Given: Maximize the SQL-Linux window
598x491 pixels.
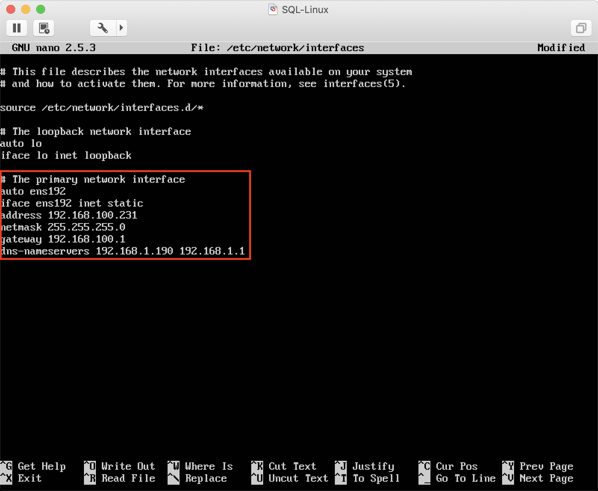Looking at the screenshot, I should [x=40, y=9].
